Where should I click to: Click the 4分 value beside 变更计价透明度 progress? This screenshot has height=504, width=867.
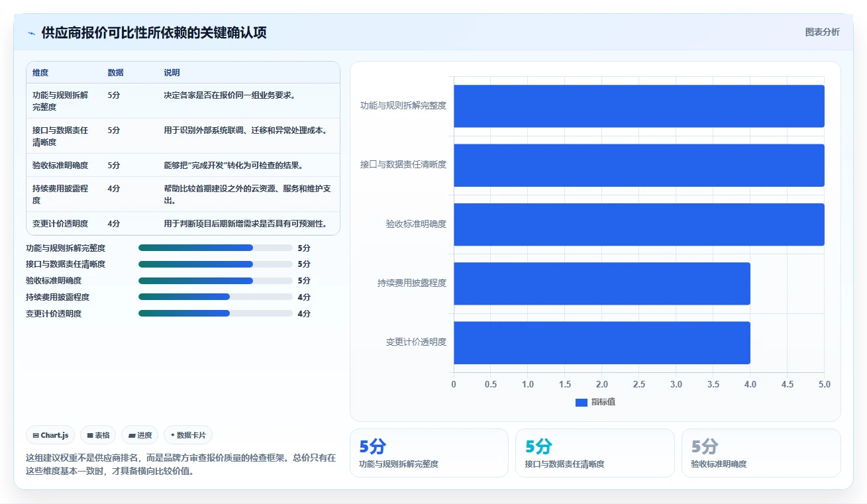click(304, 314)
